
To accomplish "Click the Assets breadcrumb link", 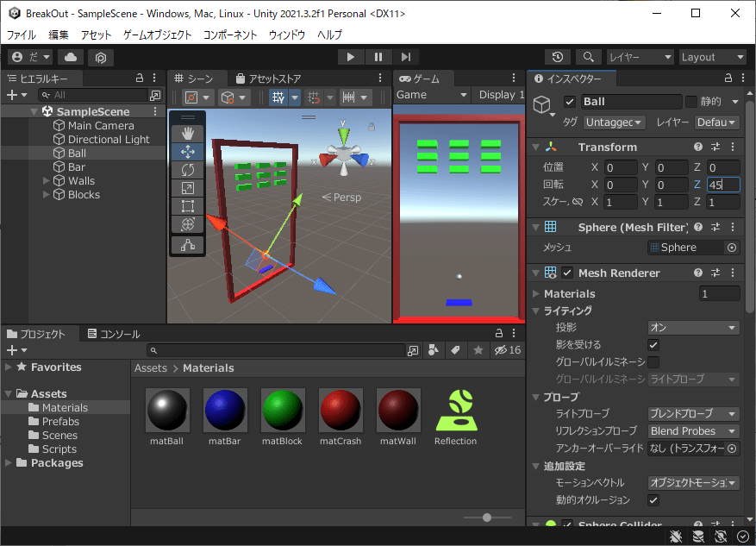I will point(151,368).
